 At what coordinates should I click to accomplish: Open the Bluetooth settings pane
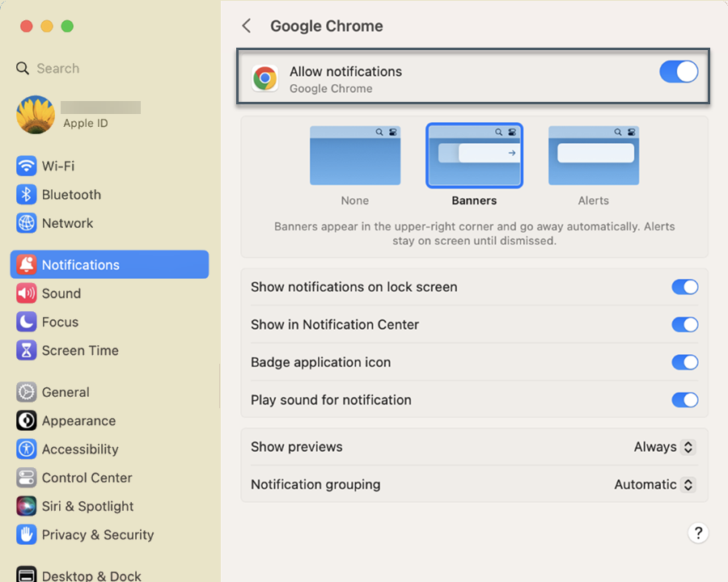109,195
